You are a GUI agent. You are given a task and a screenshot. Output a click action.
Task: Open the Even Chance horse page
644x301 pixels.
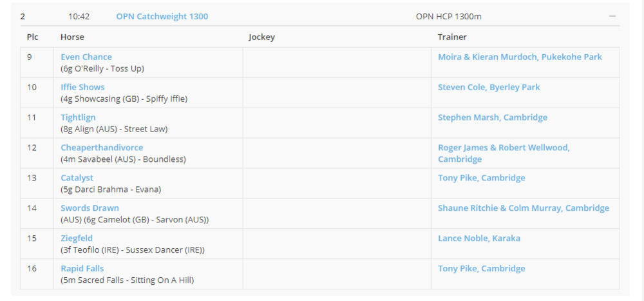[86, 57]
